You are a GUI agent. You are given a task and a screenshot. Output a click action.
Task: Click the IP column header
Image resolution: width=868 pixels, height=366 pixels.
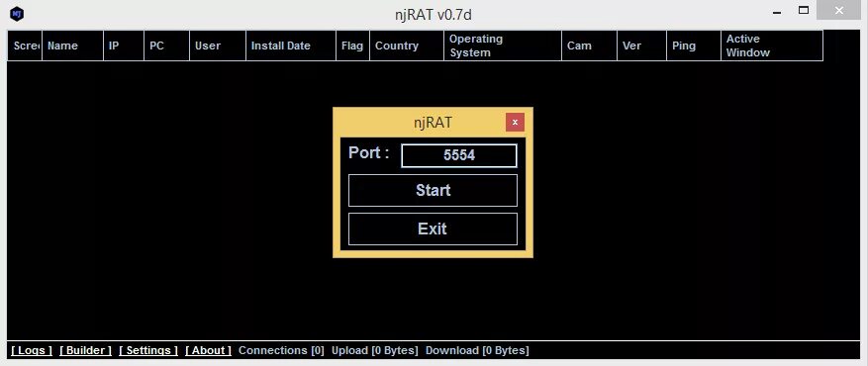tap(124, 46)
